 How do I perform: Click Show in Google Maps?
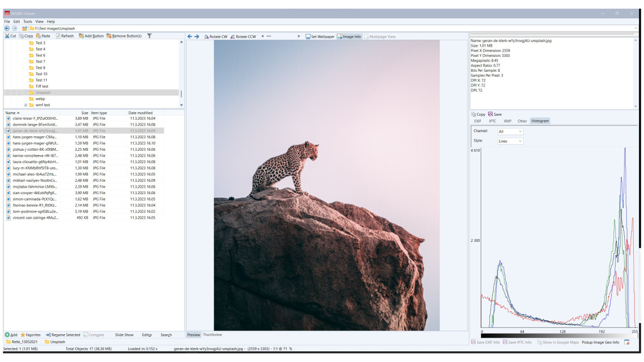pos(558,342)
